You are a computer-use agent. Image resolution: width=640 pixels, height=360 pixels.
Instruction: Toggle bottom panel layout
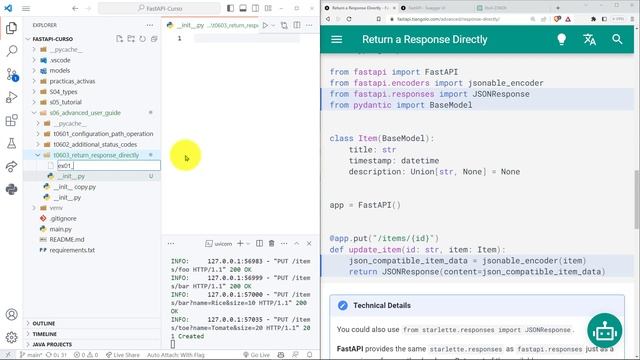click(x=243, y=8)
